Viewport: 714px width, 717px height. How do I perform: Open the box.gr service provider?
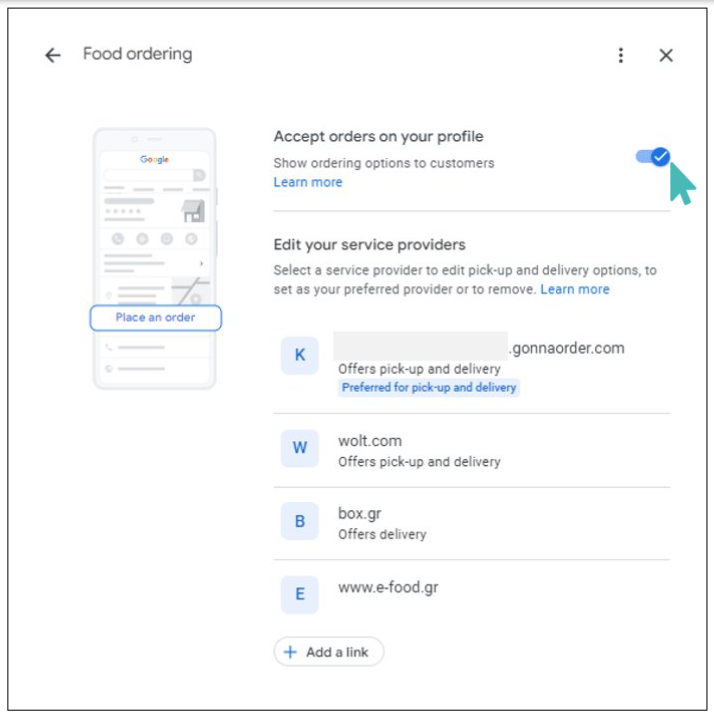click(x=472, y=523)
